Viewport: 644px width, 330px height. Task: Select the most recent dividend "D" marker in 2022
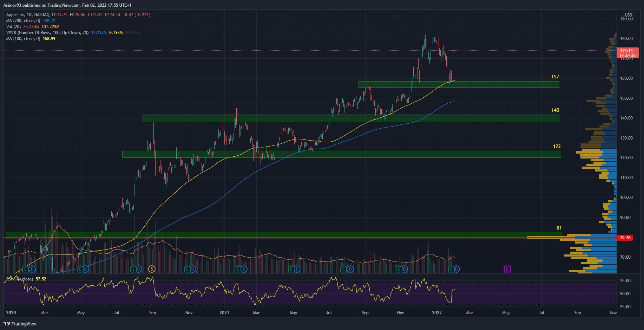click(x=456, y=269)
